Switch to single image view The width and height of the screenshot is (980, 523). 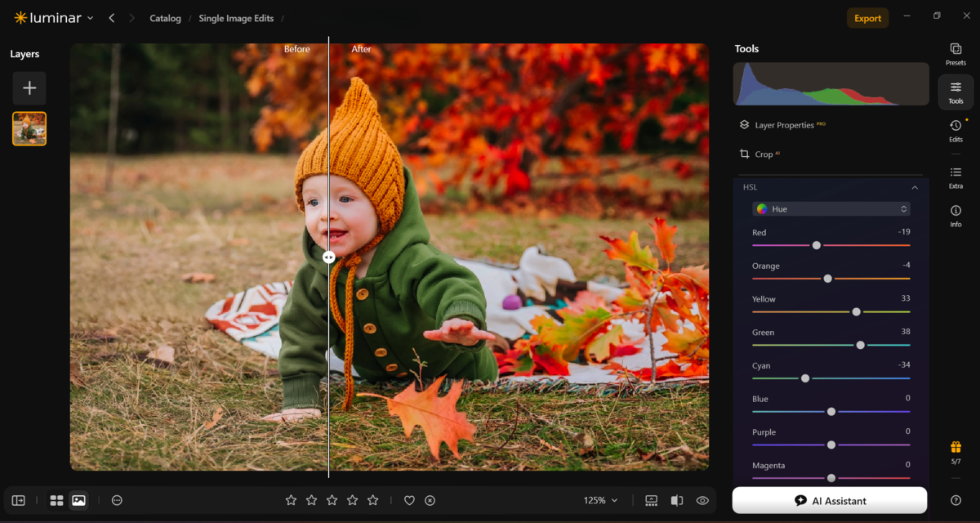click(78, 500)
